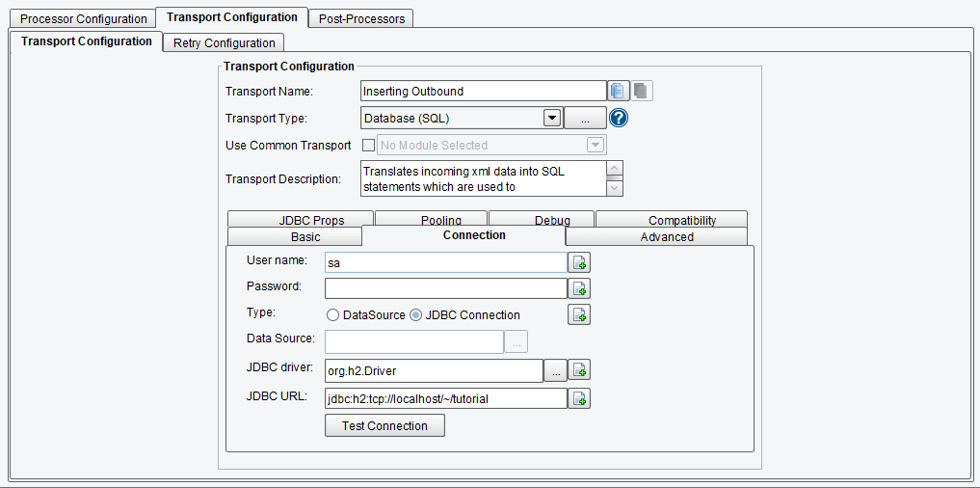Switch to Retry Configuration sub-tab

coord(224,42)
